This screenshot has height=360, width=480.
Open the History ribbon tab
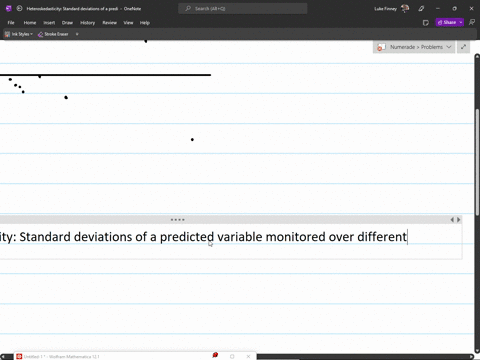[87, 23]
